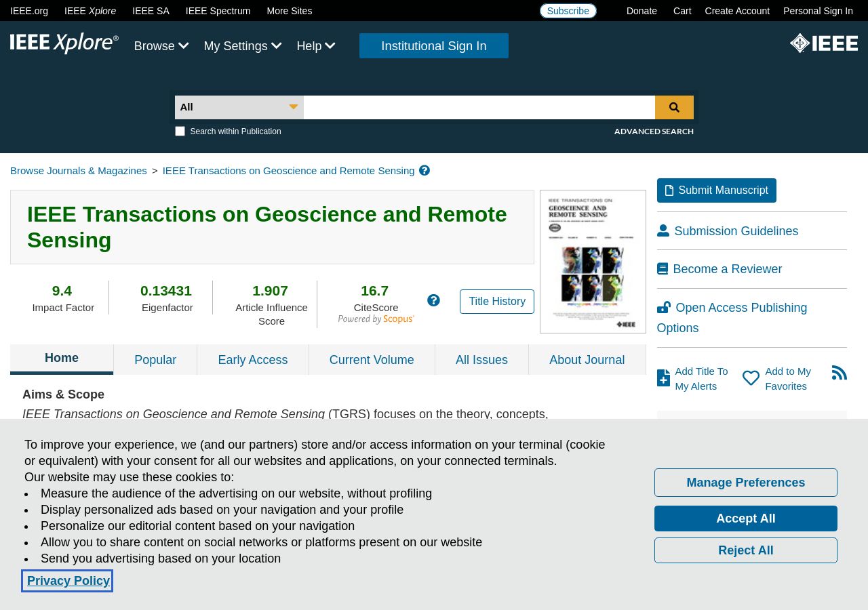
Task: Toggle Search within Publication checkbox
Action: click(x=180, y=131)
